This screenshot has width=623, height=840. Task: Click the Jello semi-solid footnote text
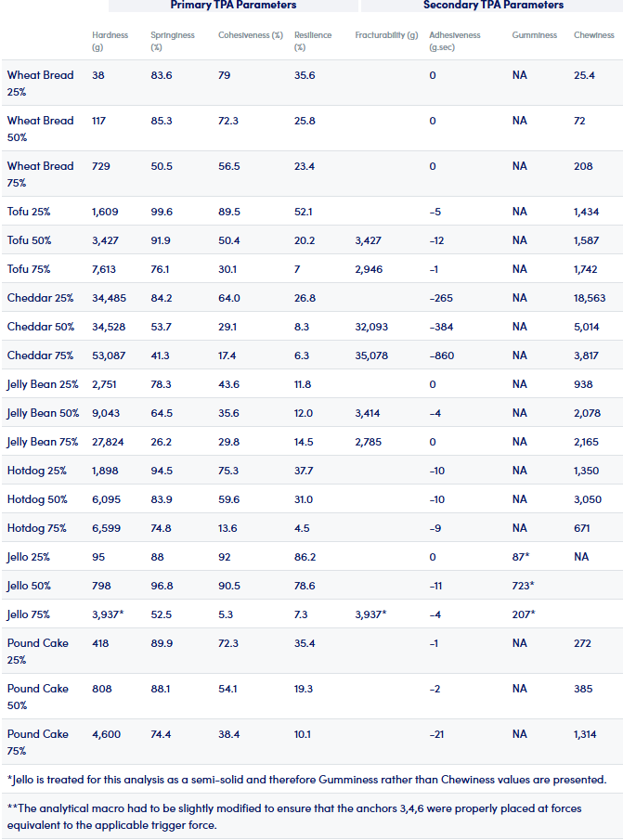tap(306, 780)
